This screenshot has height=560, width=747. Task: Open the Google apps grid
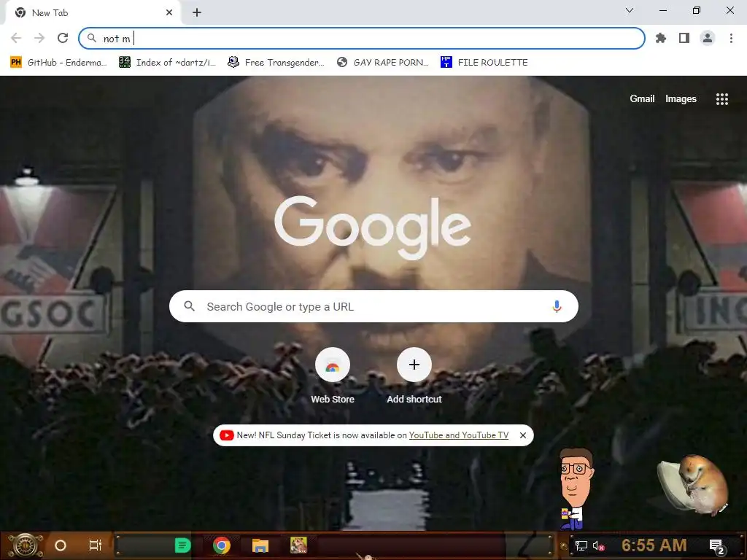tap(721, 98)
